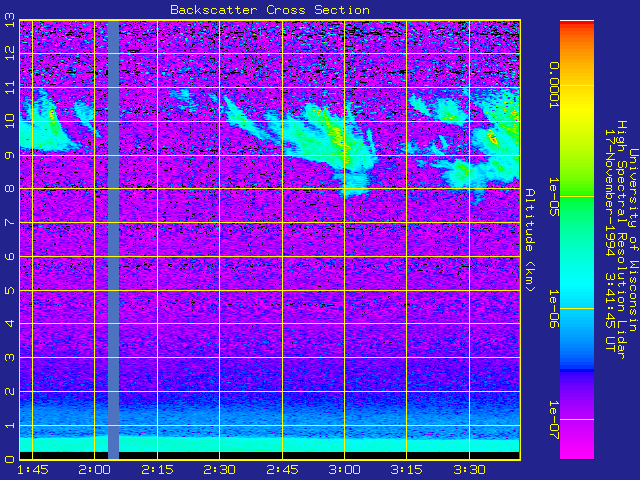Click the 3:15 time axis label
The height and width of the screenshot is (480, 640).
point(407,470)
